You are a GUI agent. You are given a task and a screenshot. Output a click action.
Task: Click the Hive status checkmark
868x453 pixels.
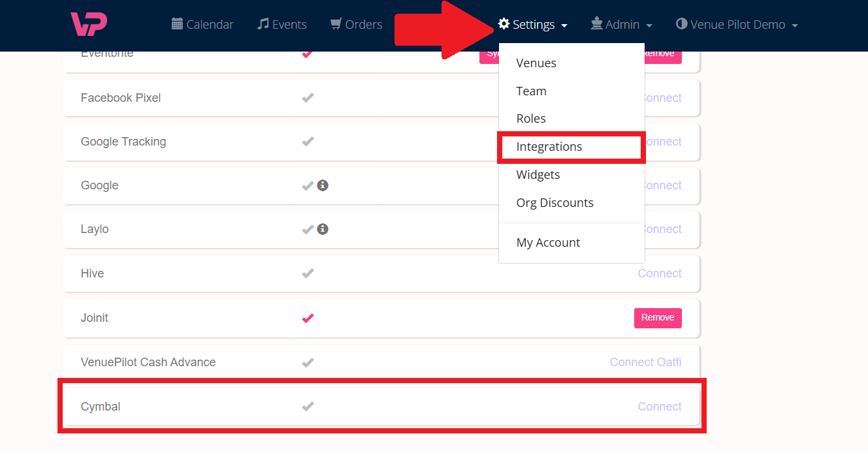(x=308, y=273)
